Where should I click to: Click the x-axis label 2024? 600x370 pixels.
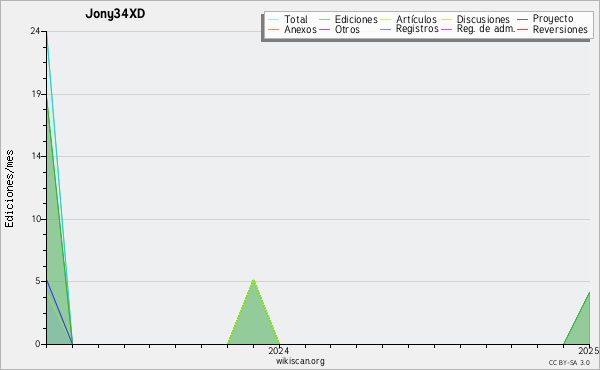pyautogui.click(x=279, y=350)
